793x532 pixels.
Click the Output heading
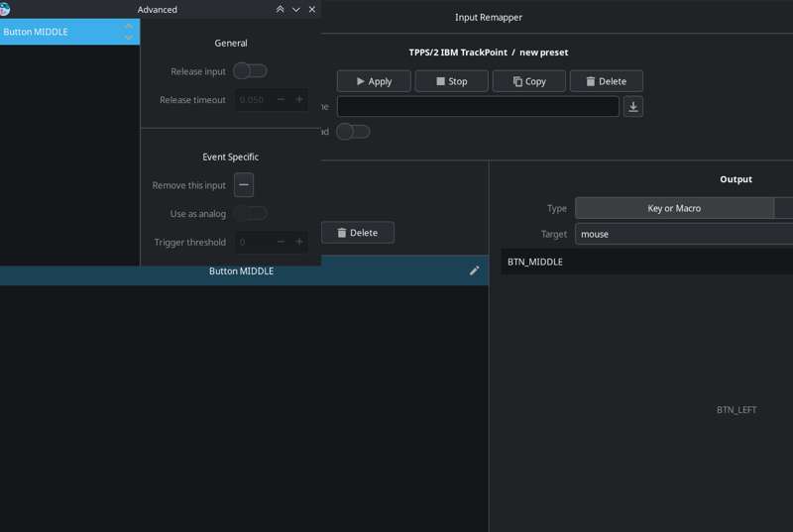pos(736,179)
